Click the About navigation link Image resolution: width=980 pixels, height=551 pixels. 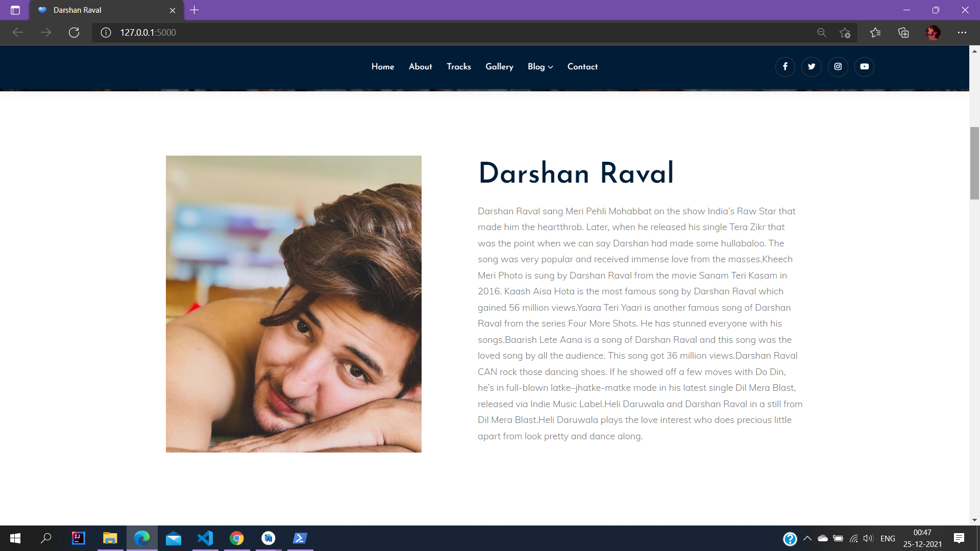[x=420, y=67]
